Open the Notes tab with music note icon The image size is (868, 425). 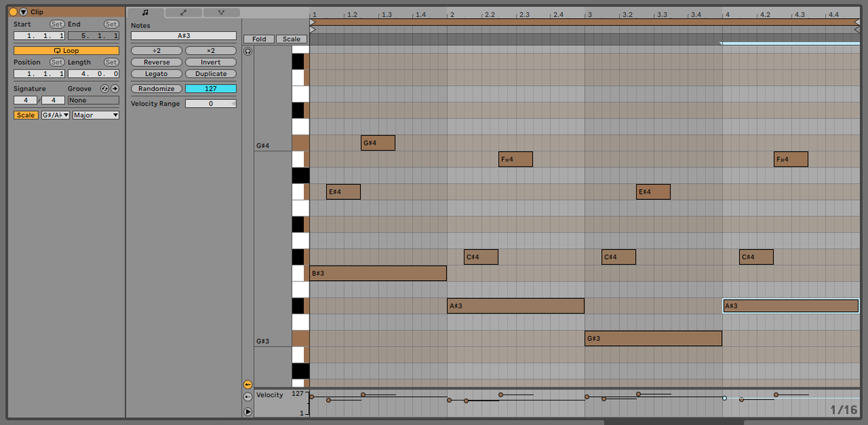145,12
